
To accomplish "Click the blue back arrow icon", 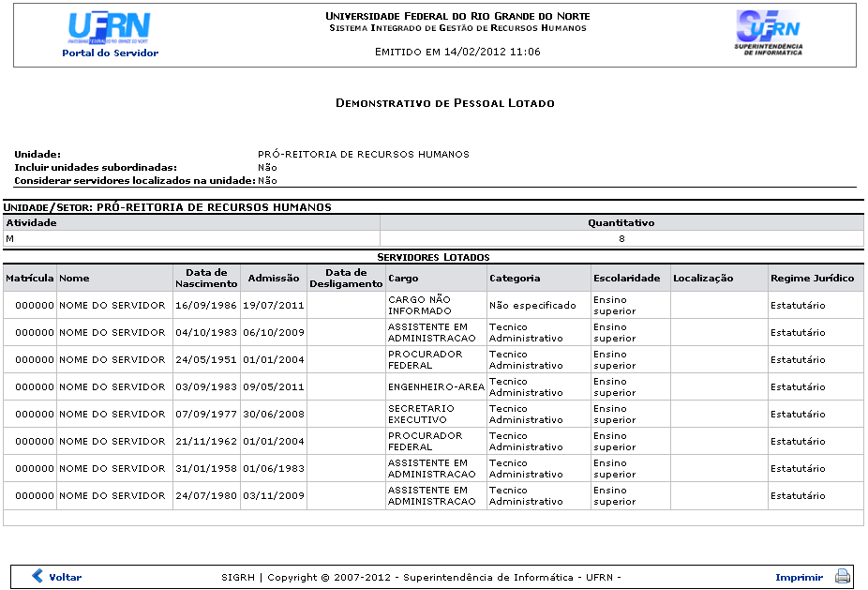I will click(x=37, y=577).
